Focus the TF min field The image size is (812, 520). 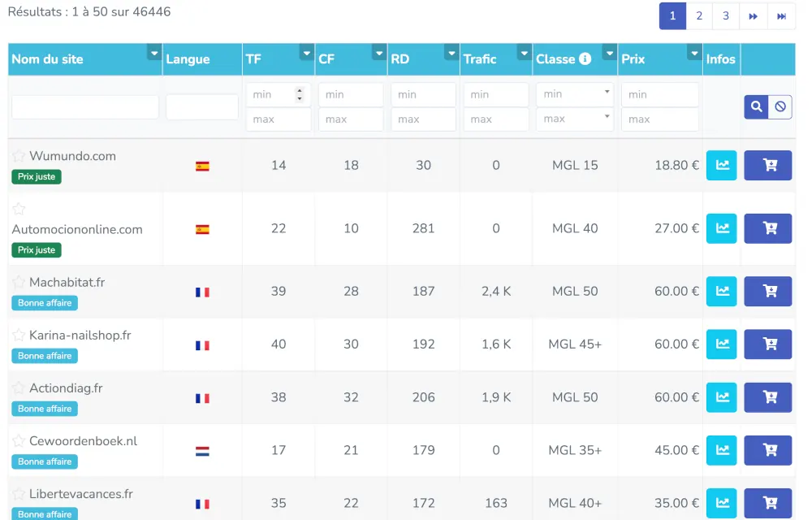[x=279, y=94]
